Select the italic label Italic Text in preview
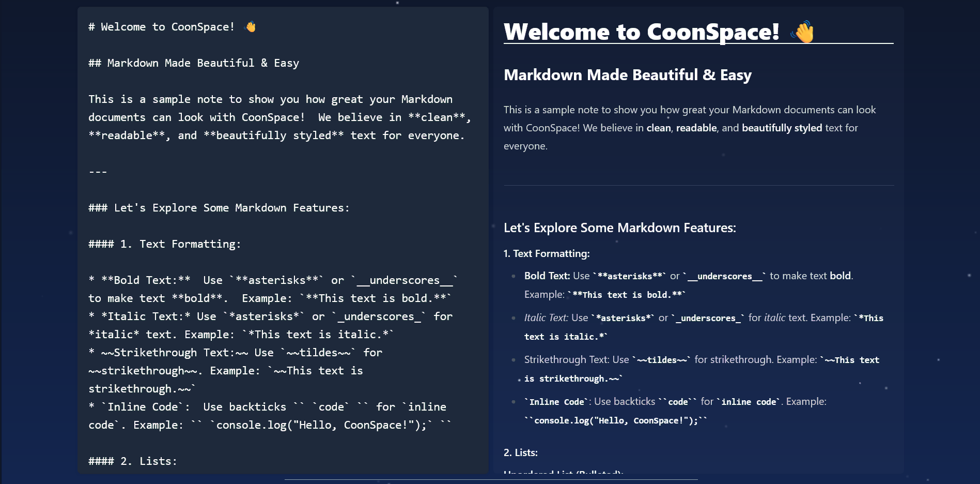The height and width of the screenshot is (484, 980). coord(545,318)
